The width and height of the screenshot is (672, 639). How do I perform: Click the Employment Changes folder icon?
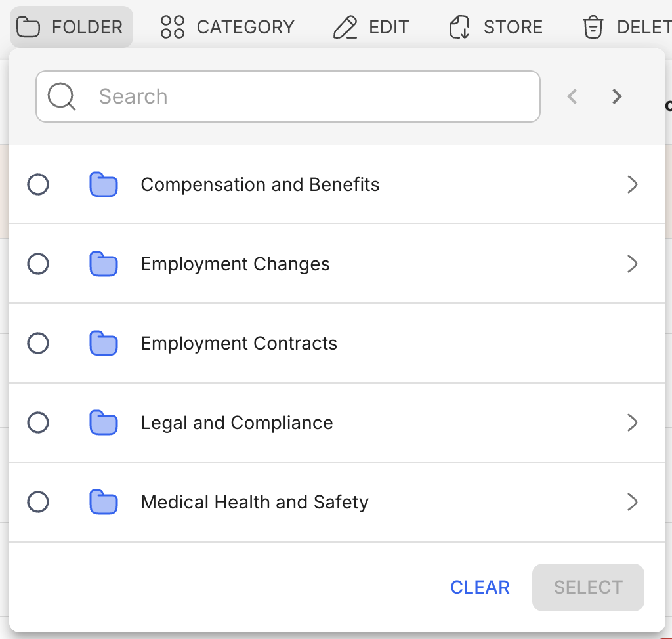point(103,264)
